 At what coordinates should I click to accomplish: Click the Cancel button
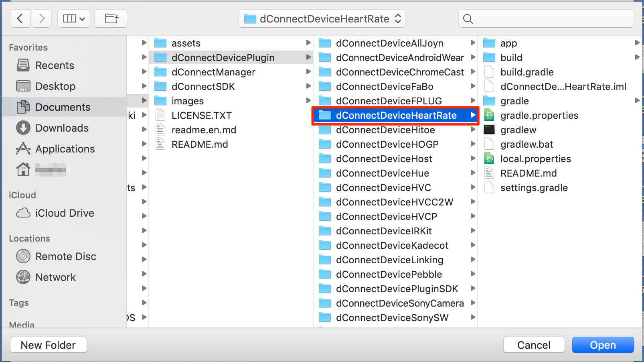533,345
